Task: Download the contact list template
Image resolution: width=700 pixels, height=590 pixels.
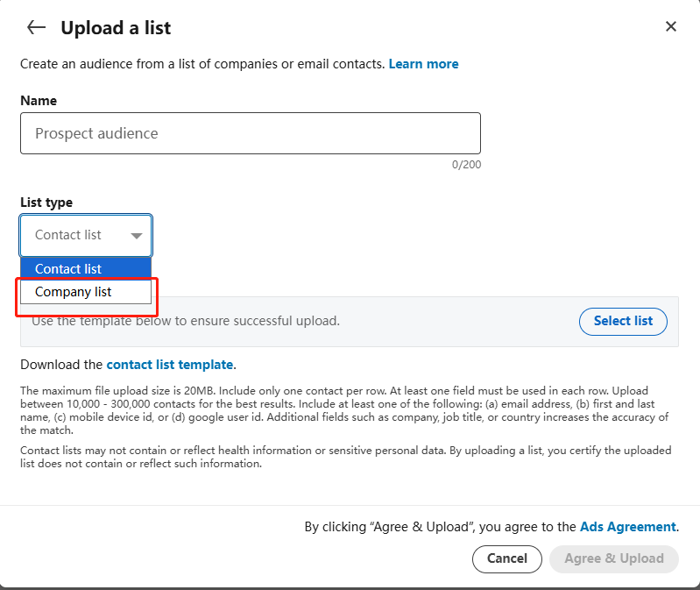Action: coord(169,365)
